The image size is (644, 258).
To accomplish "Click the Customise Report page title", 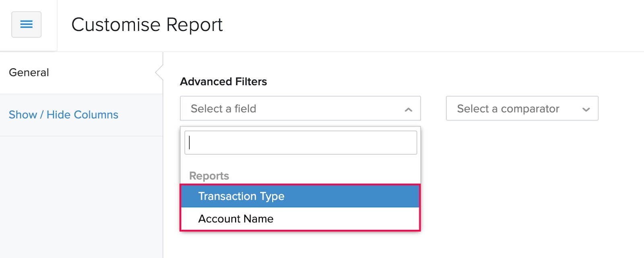I will (147, 25).
